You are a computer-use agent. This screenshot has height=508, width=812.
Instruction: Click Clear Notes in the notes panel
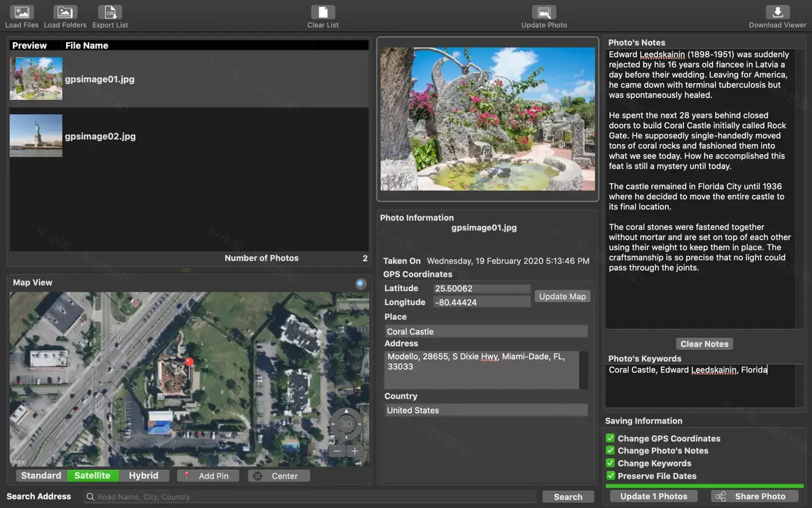pos(704,344)
